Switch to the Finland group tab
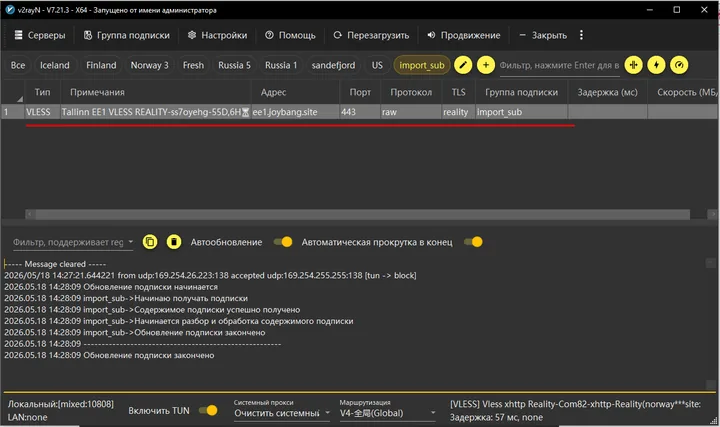 pos(101,65)
